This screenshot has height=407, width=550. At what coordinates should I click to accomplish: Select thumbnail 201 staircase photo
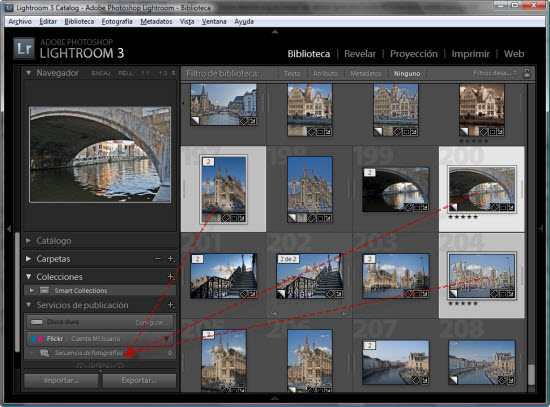tap(223, 276)
